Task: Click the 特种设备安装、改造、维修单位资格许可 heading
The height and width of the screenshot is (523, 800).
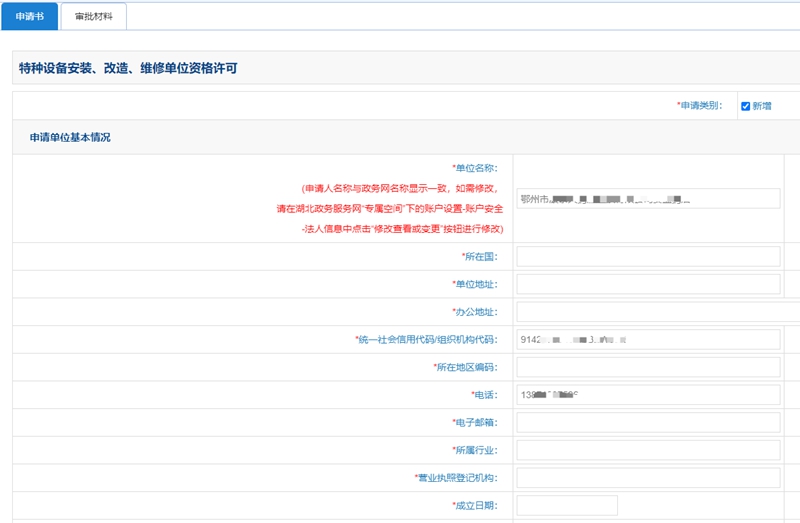Action: (x=128, y=69)
